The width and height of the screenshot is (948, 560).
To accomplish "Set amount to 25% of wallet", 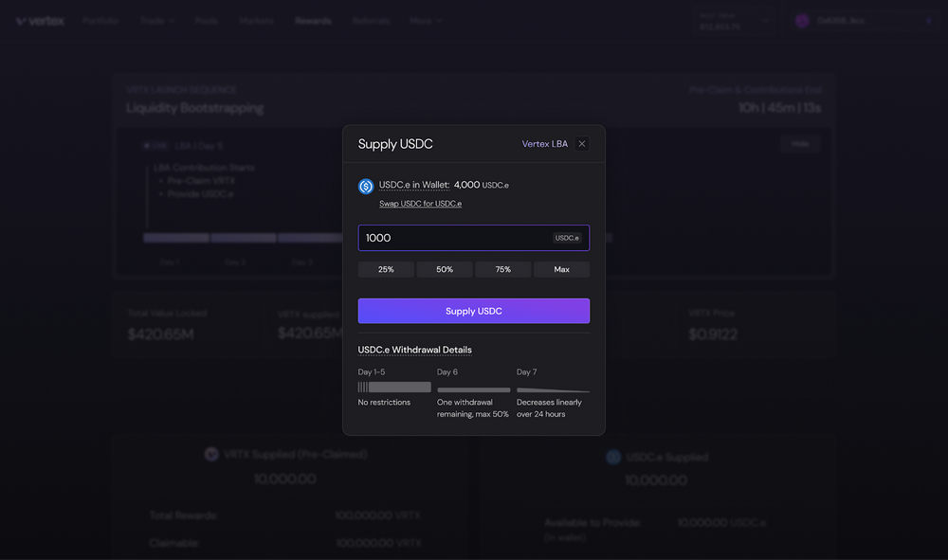I will tap(386, 270).
